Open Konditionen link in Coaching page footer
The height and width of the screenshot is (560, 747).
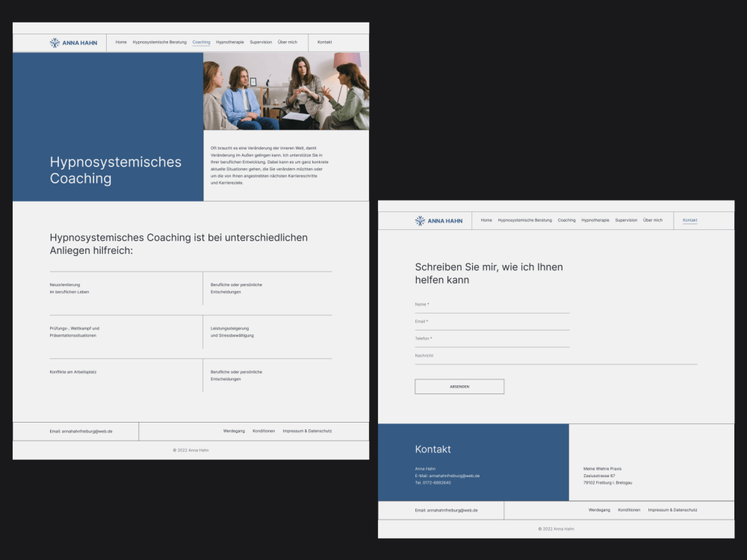(x=264, y=431)
